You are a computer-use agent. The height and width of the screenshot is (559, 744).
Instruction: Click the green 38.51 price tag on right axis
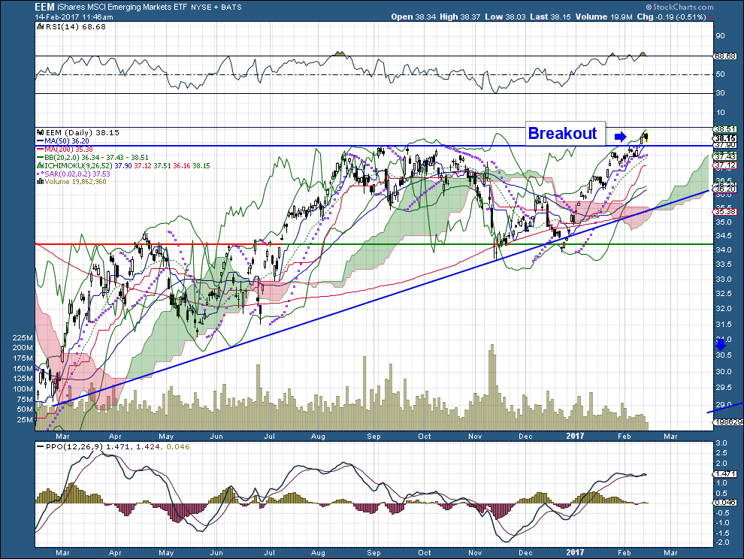[725, 129]
